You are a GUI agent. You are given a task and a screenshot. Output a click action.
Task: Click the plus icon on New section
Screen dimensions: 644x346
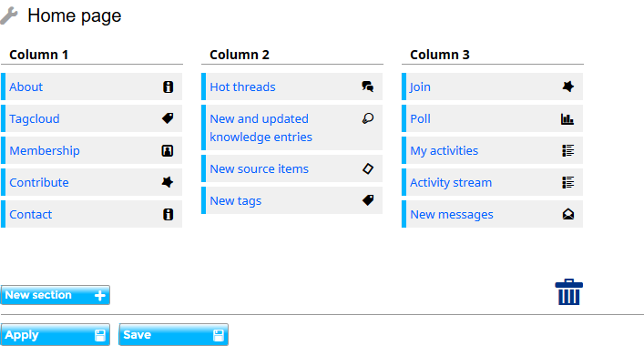(x=100, y=296)
